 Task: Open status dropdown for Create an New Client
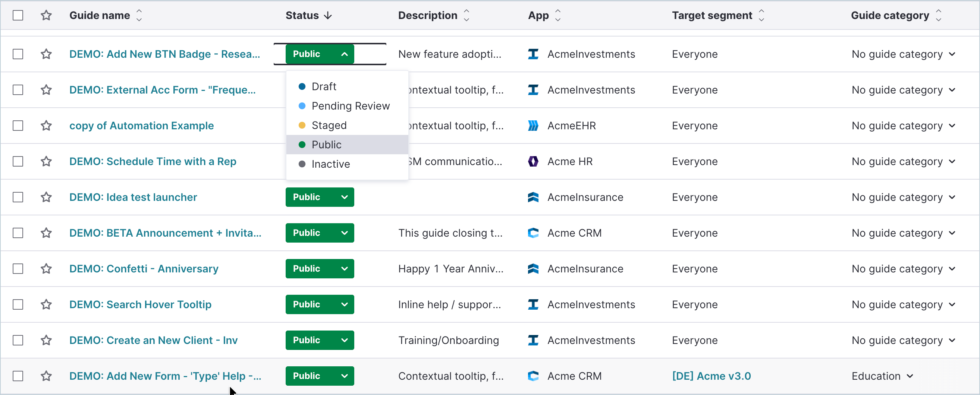pyautogui.click(x=320, y=340)
